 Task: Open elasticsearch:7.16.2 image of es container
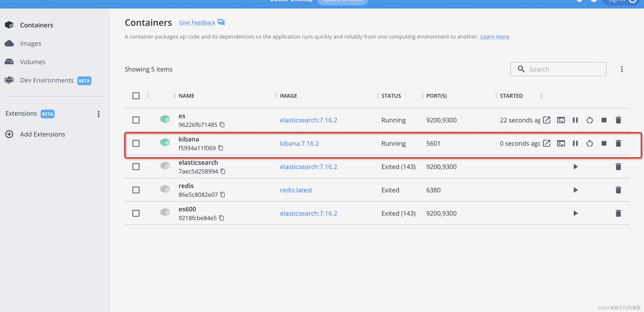(x=308, y=120)
